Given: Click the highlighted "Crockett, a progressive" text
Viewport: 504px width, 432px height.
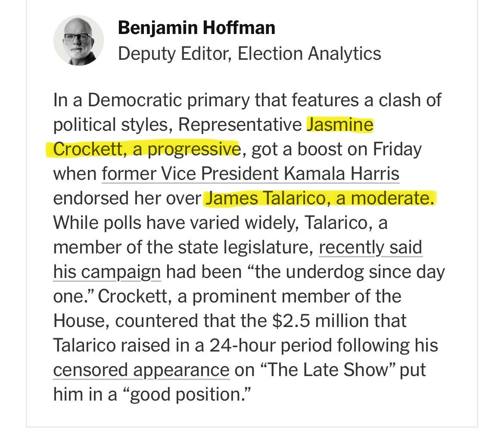Looking at the screenshot, I should [146, 150].
